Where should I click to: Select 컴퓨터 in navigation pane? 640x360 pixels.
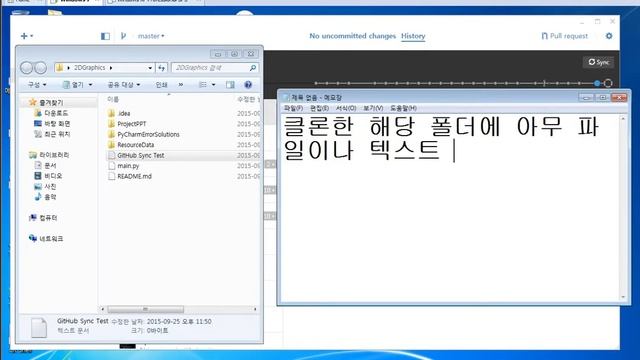coord(43,218)
